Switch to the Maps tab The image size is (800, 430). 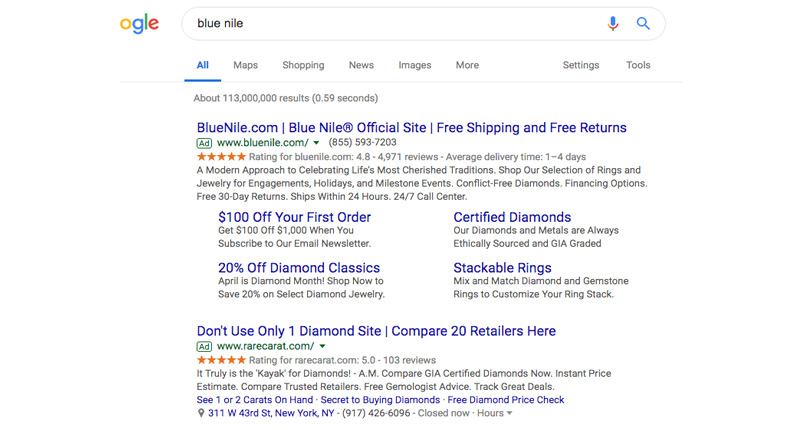245,65
